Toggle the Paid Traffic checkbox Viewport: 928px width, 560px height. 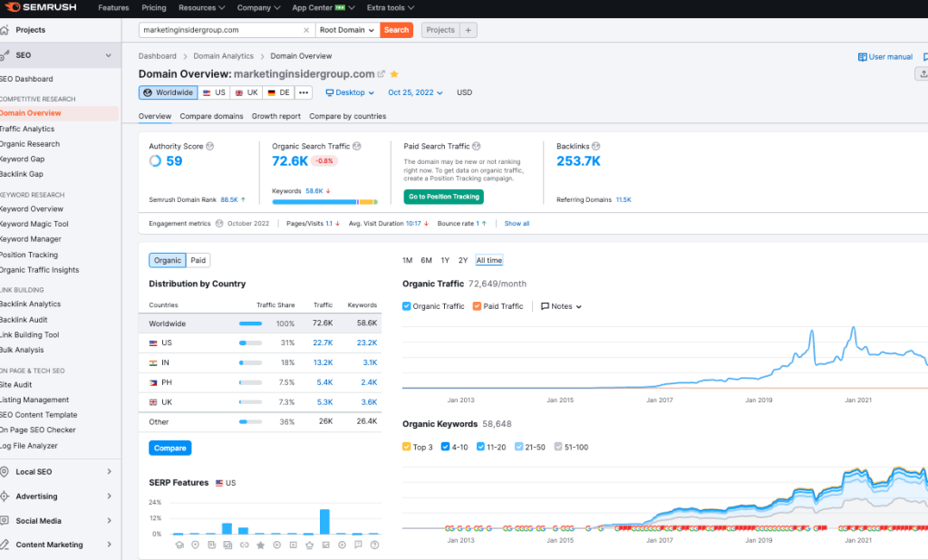[477, 306]
